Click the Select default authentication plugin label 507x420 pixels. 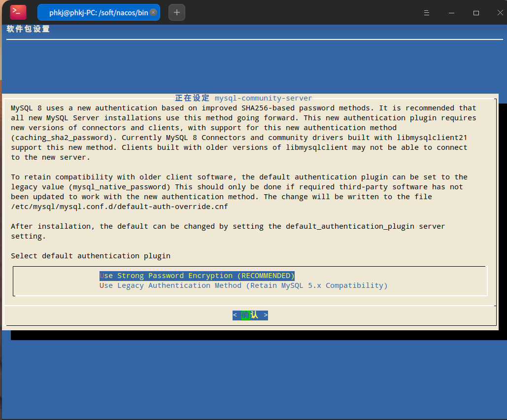tap(91, 256)
